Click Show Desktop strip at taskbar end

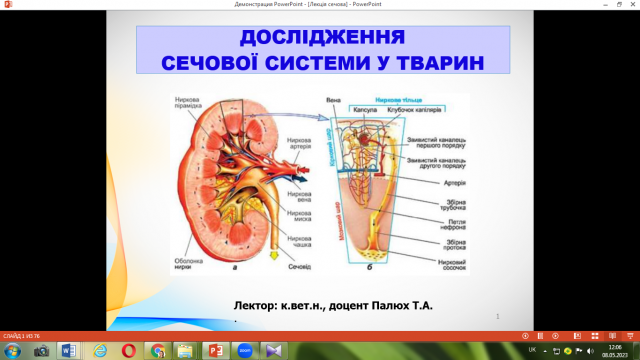click(637, 351)
